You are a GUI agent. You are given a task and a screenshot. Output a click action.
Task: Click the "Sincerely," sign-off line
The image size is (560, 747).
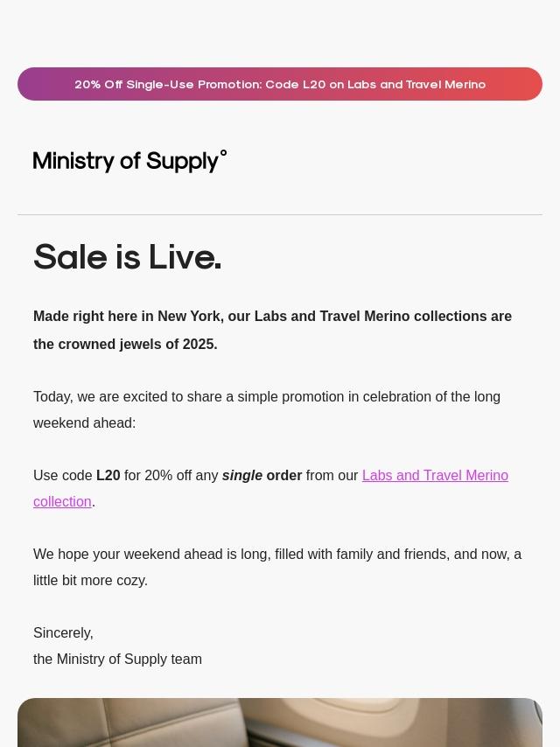click(63, 633)
